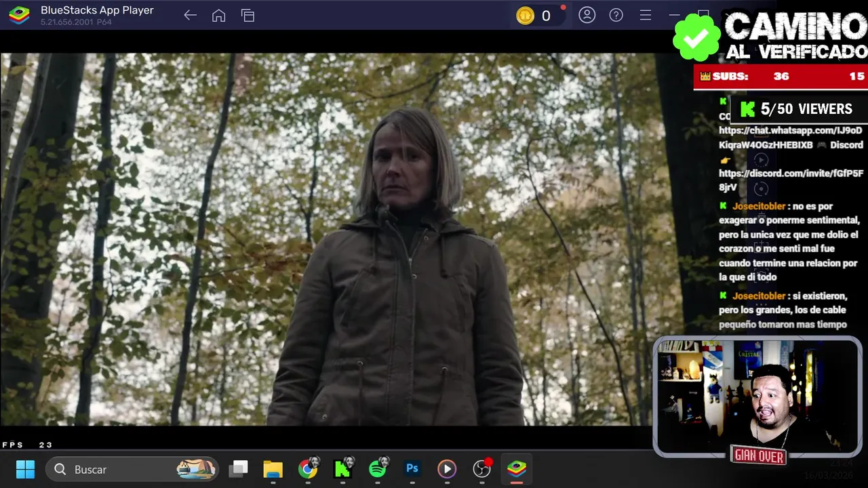Open Photoshop from the taskbar
The width and height of the screenshot is (868, 488).
[x=412, y=468]
